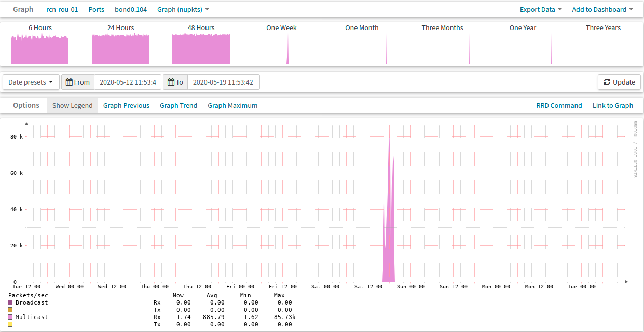The width and height of the screenshot is (644, 332).
Task: Open the Add to Dashboard dropdown
Action: (x=602, y=9)
